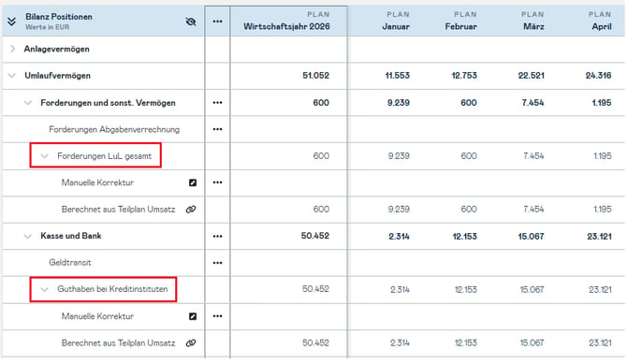Select Forderungen Abgabenverrechnung row
627x364 pixels.
pyautogui.click(x=114, y=130)
